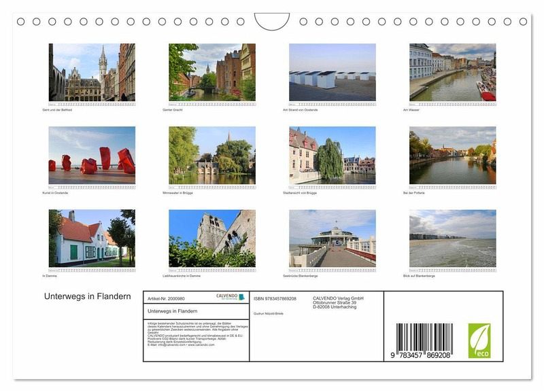This screenshot has width=544, height=392.
Task: Click caption 'Bei der Potterie'
Action: coord(414,193)
